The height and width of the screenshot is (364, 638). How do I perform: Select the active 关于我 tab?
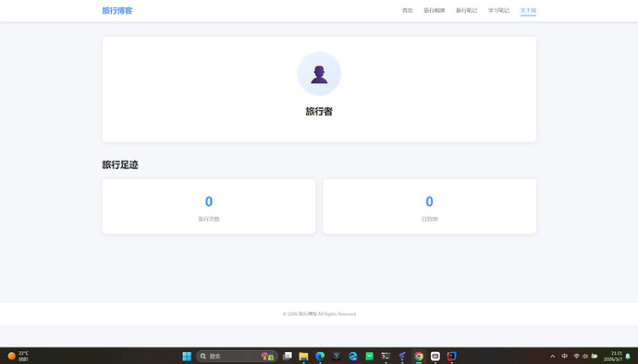528,10
